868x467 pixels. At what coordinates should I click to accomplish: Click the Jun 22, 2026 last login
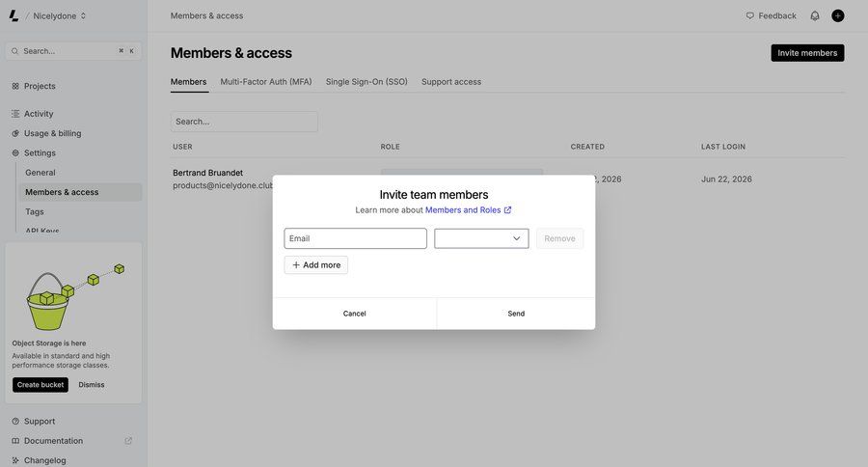726,179
